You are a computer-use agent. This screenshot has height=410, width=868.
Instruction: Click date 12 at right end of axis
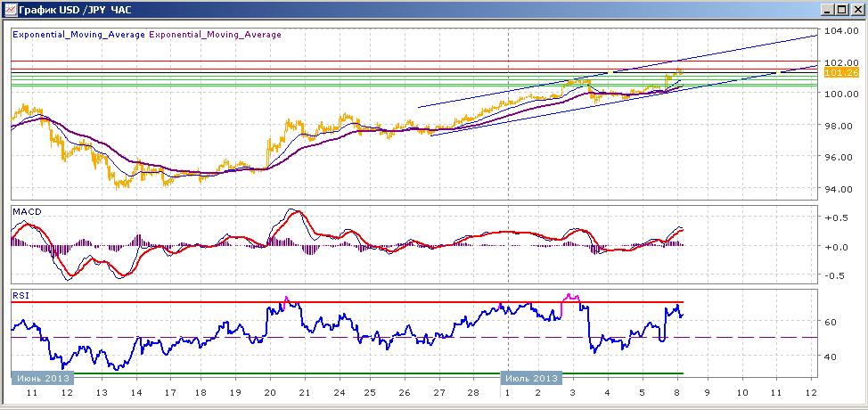click(x=812, y=392)
